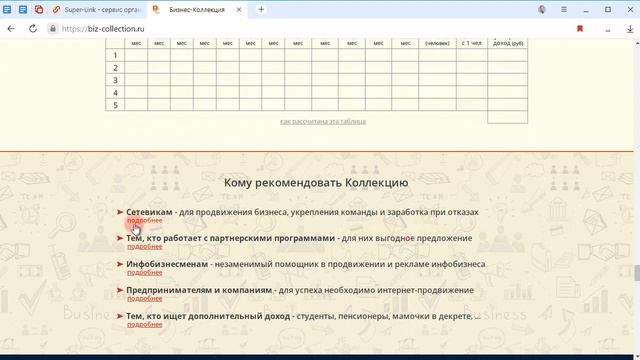Open подробнее under Инфобизнесменам
Screen dimensions: 640x360
(x=144, y=272)
